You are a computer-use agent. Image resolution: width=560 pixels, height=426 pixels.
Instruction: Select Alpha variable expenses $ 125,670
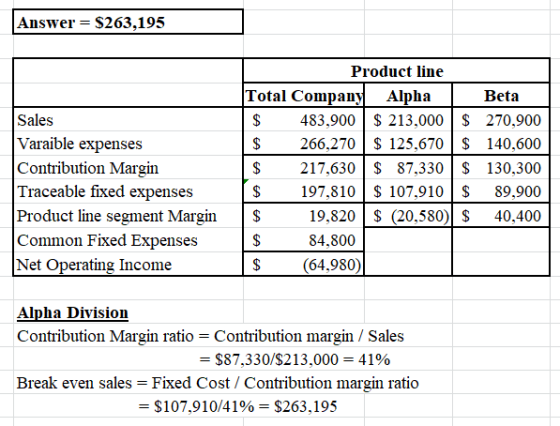pos(408,144)
